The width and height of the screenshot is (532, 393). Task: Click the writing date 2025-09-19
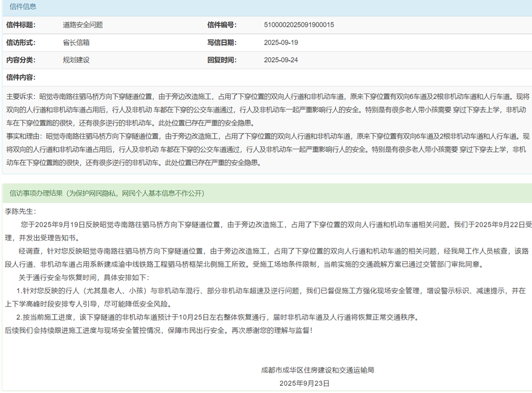coord(281,43)
